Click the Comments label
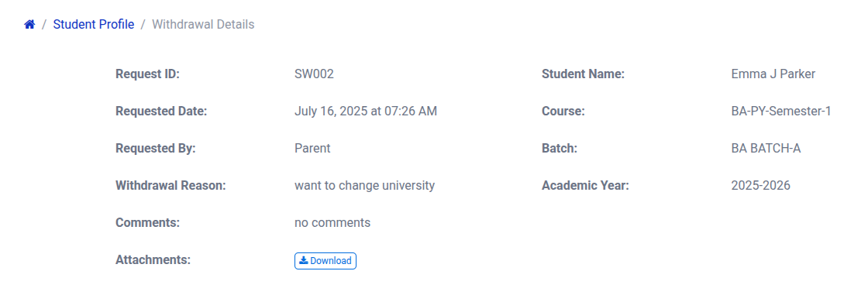Screen dimensions: 868x302 tap(147, 223)
